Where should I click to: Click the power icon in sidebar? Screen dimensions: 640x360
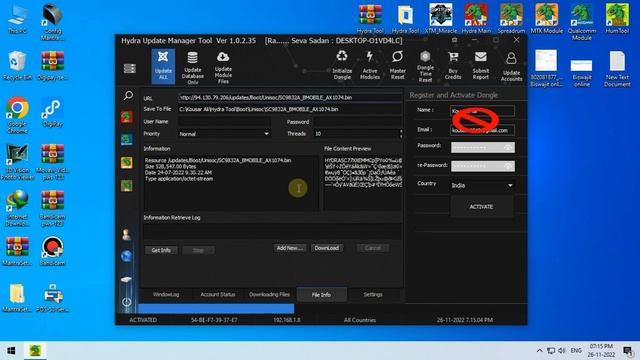(127, 302)
